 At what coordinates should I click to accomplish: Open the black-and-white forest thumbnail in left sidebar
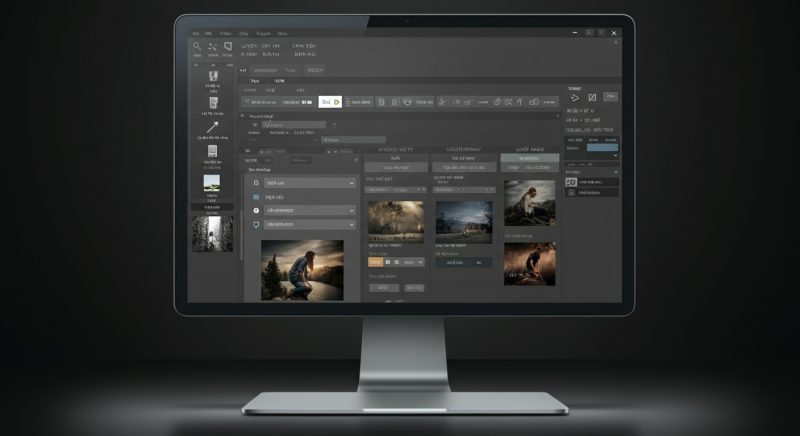[x=212, y=234]
